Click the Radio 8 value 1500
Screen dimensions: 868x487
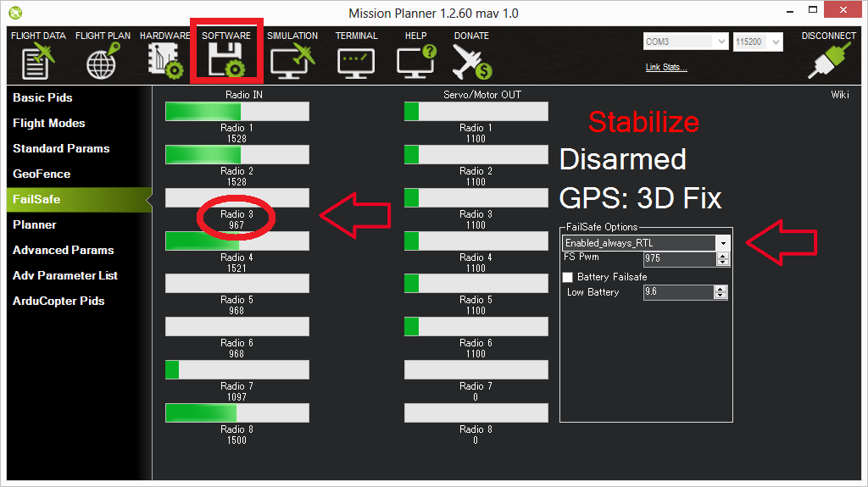[236, 440]
